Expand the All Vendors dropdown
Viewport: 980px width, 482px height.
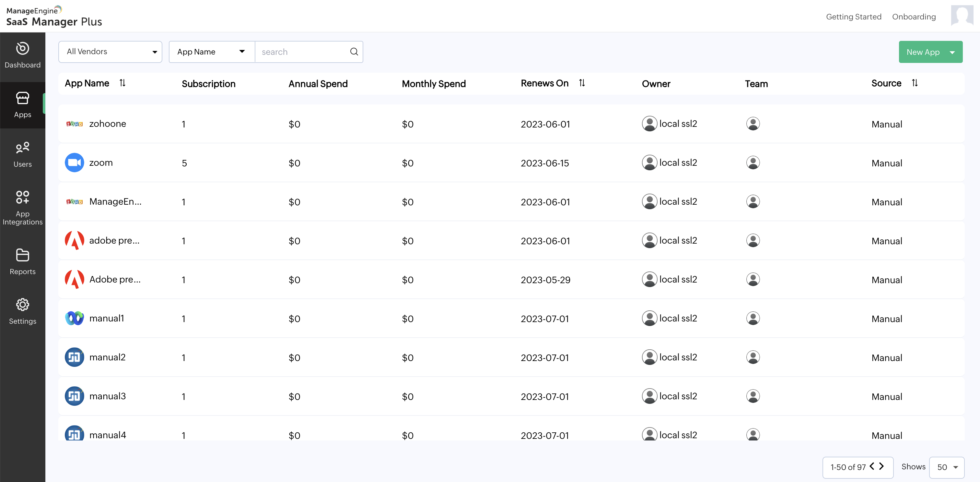click(x=110, y=52)
